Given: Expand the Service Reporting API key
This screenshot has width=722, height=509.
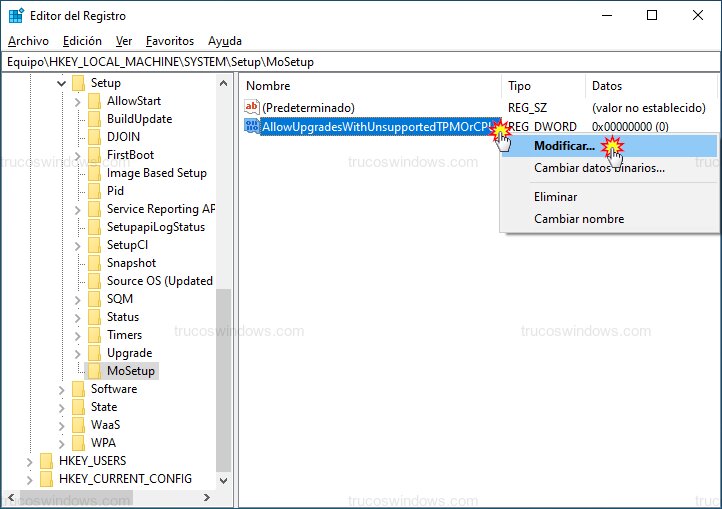Looking at the screenshot, I should (x=77, y=210).
